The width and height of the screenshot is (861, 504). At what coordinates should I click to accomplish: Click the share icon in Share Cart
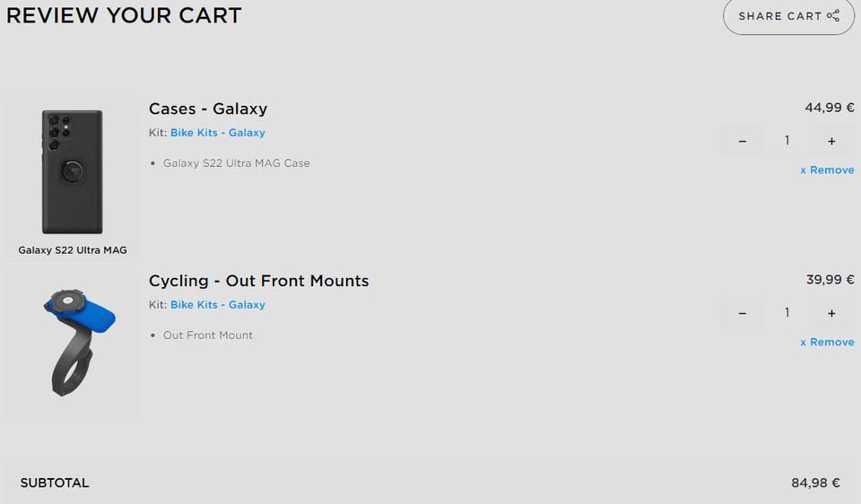pos(834,15)
